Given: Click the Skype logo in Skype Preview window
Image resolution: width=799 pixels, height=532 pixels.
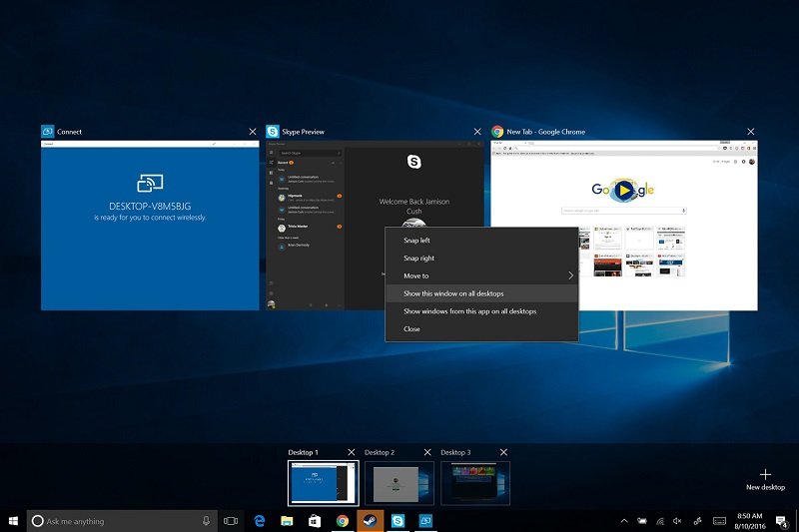Looking at the screenshot, I should tap(413, 162).
